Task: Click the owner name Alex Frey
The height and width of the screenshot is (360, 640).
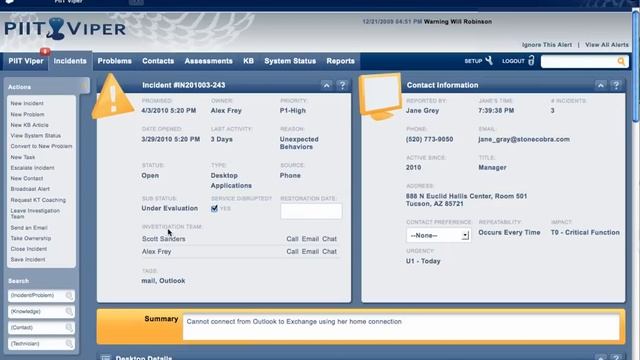Action: pyautogui.click(x=226, y=111)
